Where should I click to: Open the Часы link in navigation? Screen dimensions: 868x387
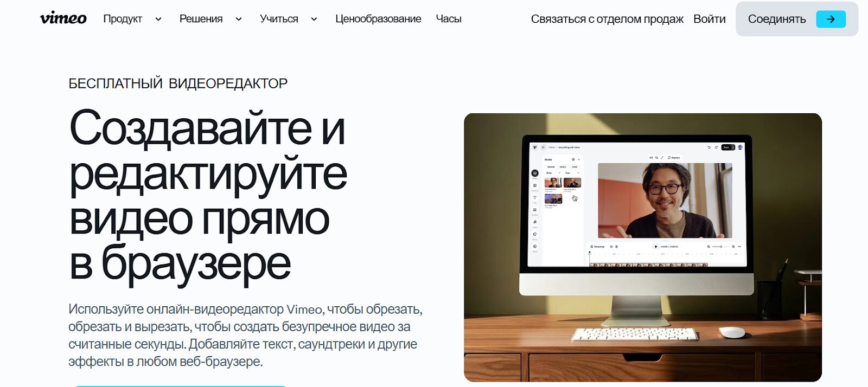pyautogui.click(x=449, y=19)
